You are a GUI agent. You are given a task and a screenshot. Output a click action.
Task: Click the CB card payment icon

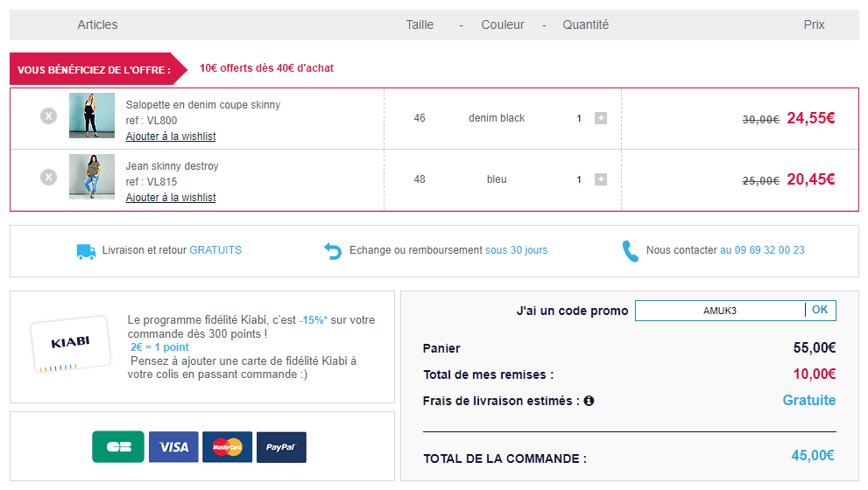118,447
